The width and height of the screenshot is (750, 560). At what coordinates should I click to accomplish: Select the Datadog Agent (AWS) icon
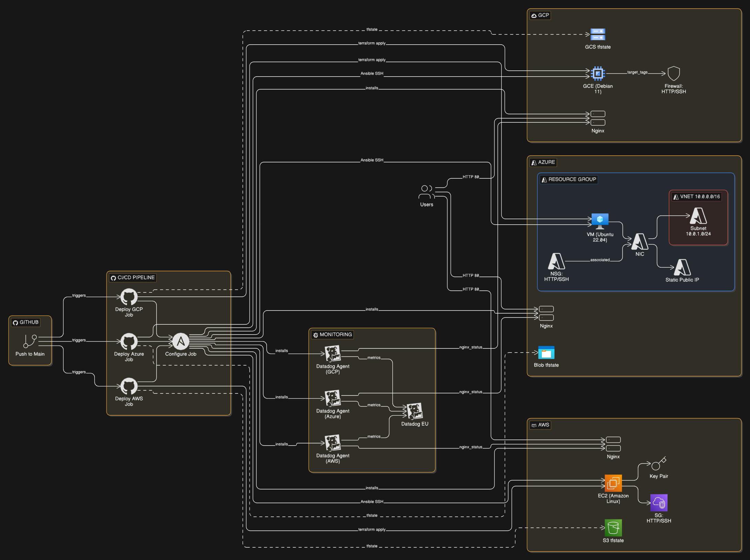click(x=333, y=443)
